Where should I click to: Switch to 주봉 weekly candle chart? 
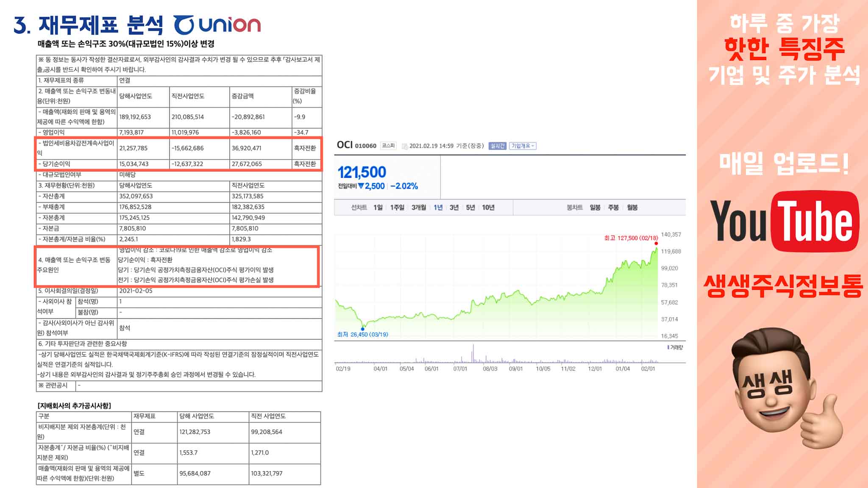[x=613, y=208]
